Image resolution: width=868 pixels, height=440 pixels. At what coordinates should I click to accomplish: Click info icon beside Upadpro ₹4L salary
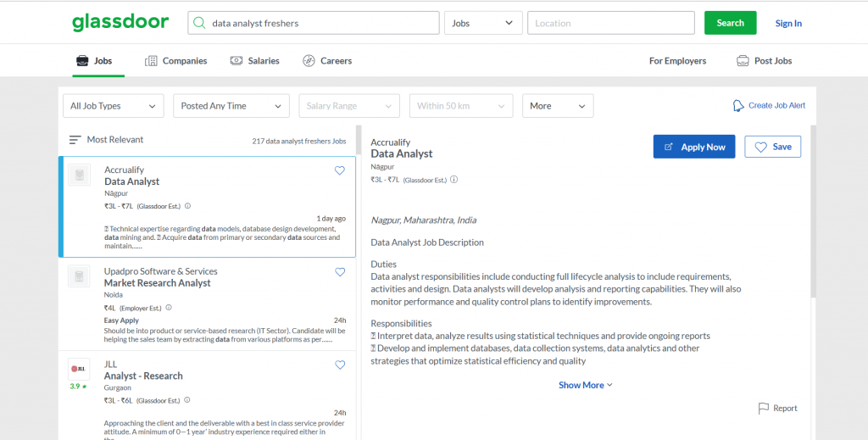coord(169,307)
